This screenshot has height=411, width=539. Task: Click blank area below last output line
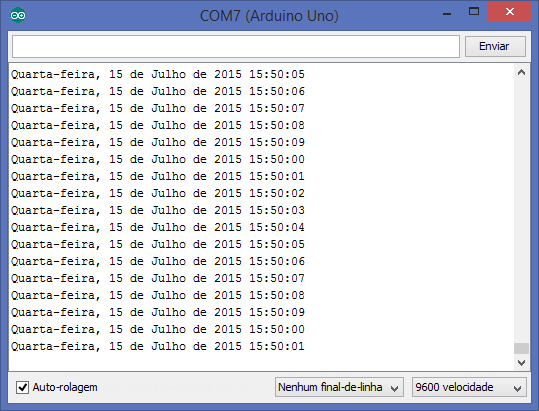pyautogui.click(x=261, y=362)
